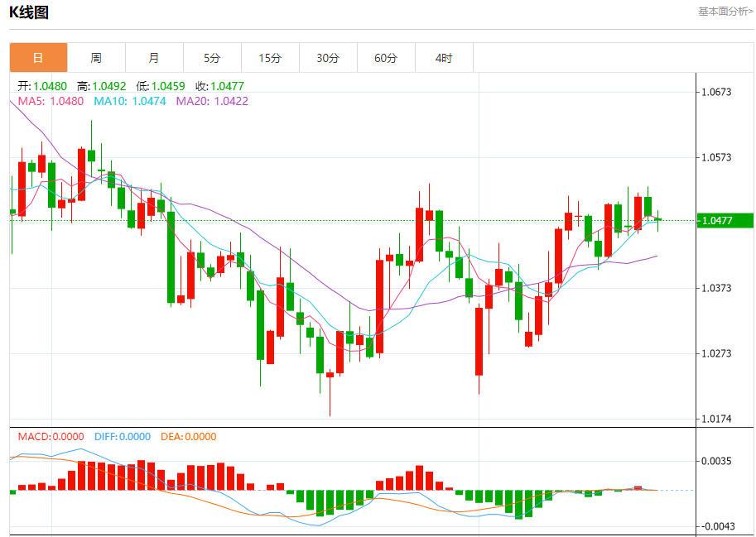Image resolution: width=756 pixels, height=537 pixels.
Task: Switch to the 月 monthly tab
Action: point(154,58)
